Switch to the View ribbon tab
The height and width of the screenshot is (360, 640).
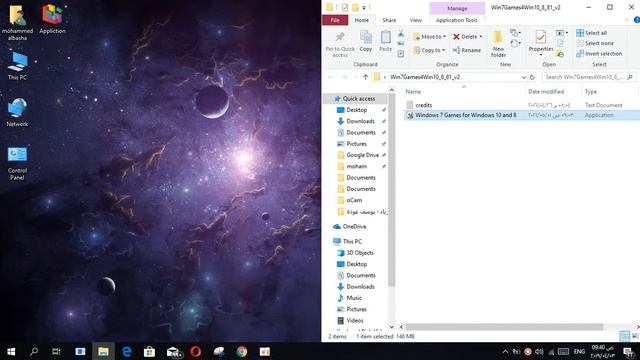pyautogui.click(x=416, y=20)
